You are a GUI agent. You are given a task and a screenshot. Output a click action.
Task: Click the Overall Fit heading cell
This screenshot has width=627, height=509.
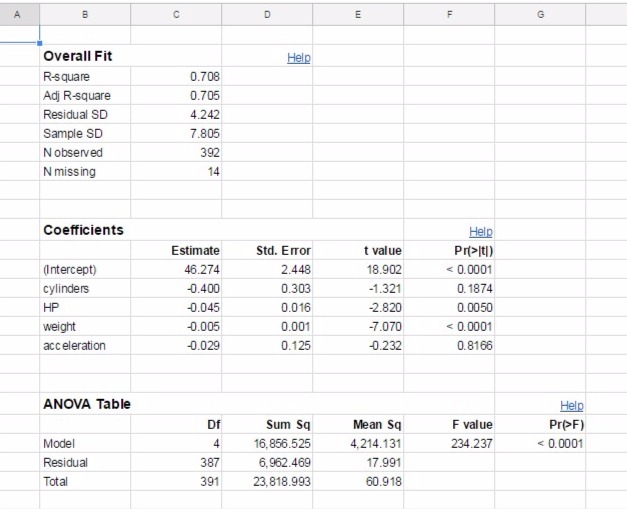(x=85, y=56)
